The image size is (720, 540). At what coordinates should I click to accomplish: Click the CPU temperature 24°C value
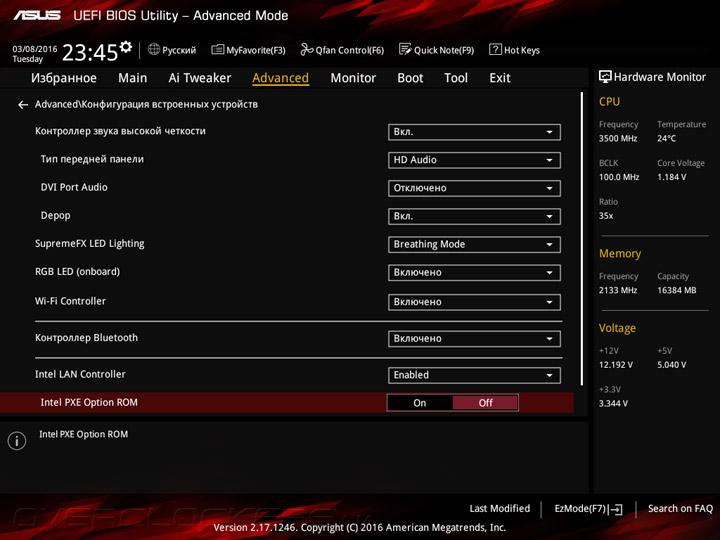point(666,138)
